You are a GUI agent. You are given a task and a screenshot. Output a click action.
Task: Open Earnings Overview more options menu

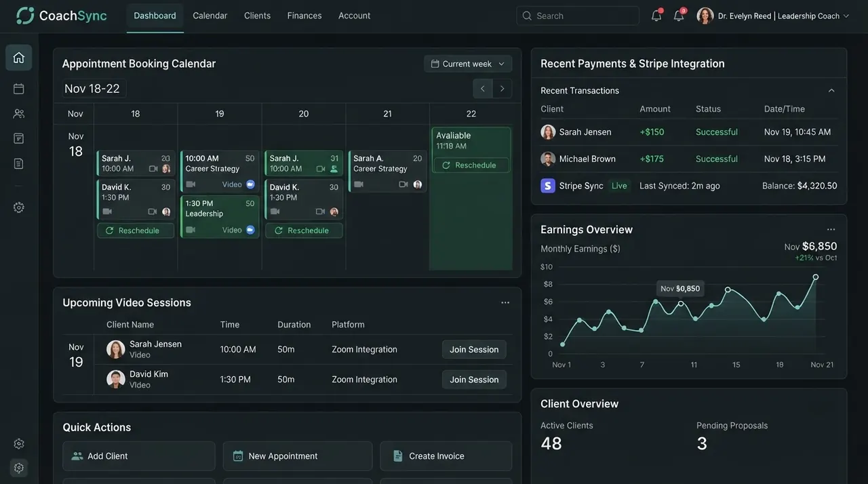pyautogui.click(x=831, y=230)
